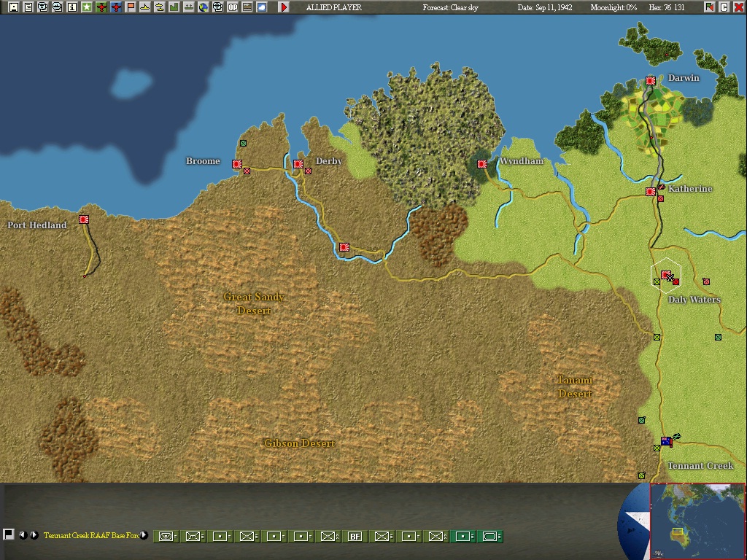Click the red arrow end turn button
Screen dimensions: 747x560
284,7
